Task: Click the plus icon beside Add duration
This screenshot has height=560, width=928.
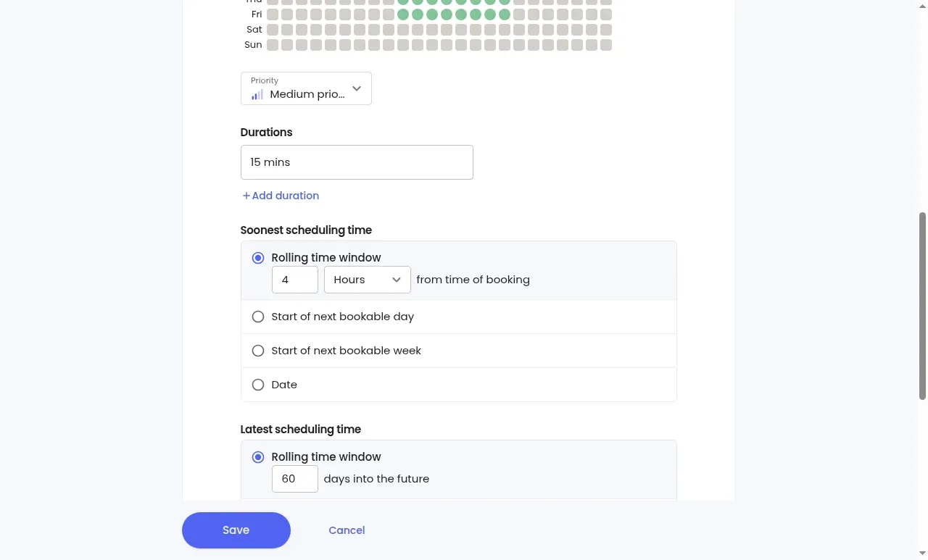Action: (x=246, y=196)
